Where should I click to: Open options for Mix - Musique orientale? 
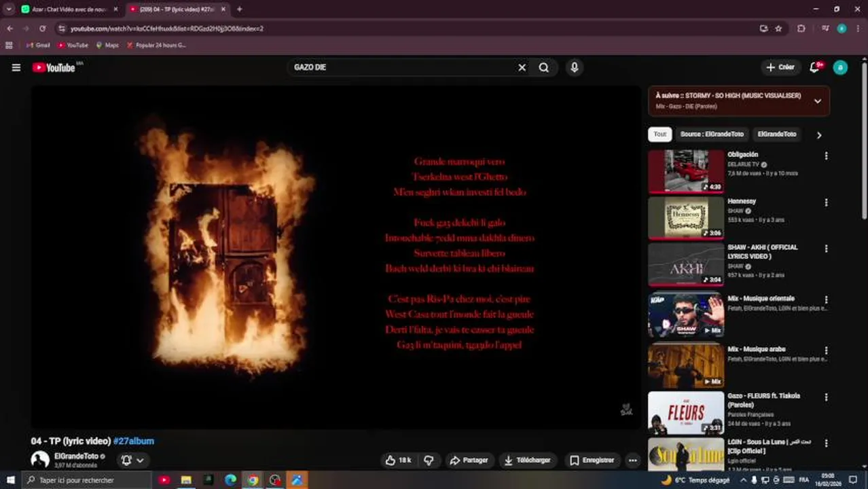coord(826,300)
